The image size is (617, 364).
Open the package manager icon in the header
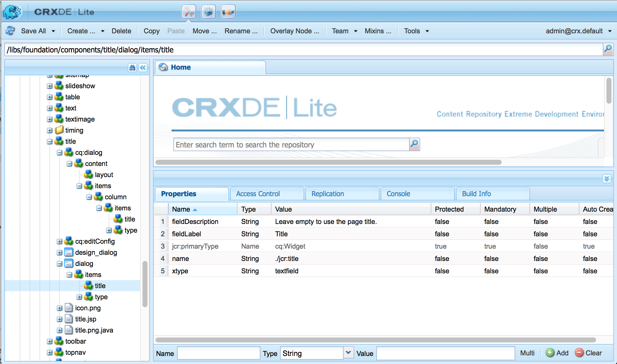209,12
